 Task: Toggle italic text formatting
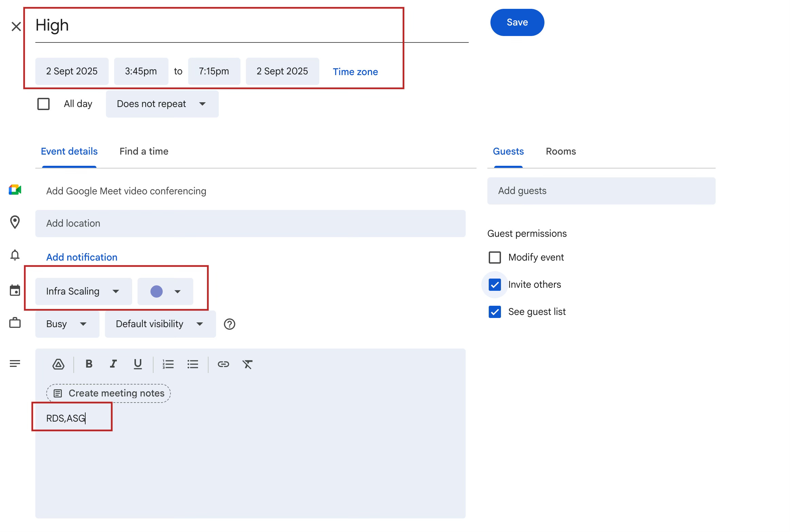(x=113, y=364)
